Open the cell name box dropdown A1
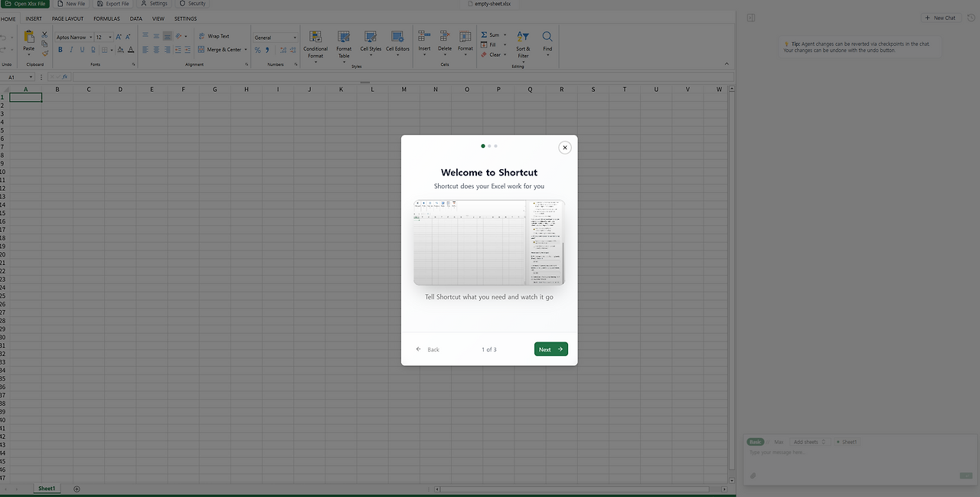 click(31, 77)
